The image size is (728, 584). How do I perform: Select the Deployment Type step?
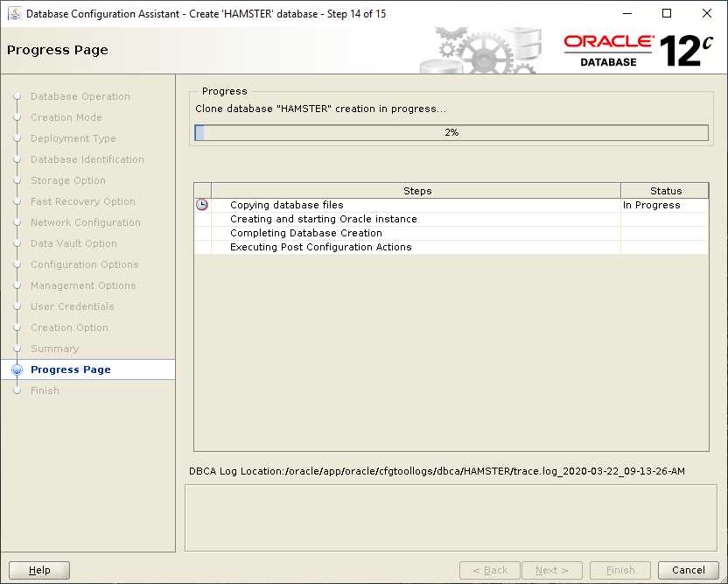73,138
